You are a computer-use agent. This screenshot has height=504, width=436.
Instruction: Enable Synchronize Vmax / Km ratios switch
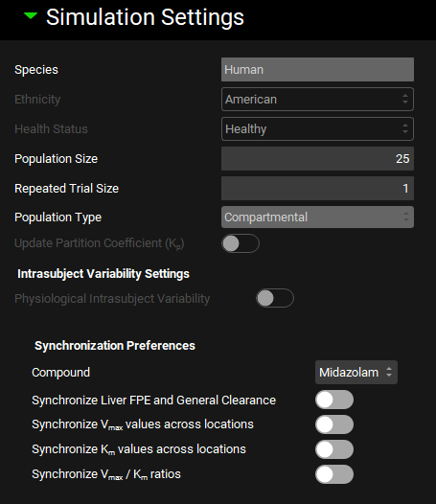coord(334,474)
